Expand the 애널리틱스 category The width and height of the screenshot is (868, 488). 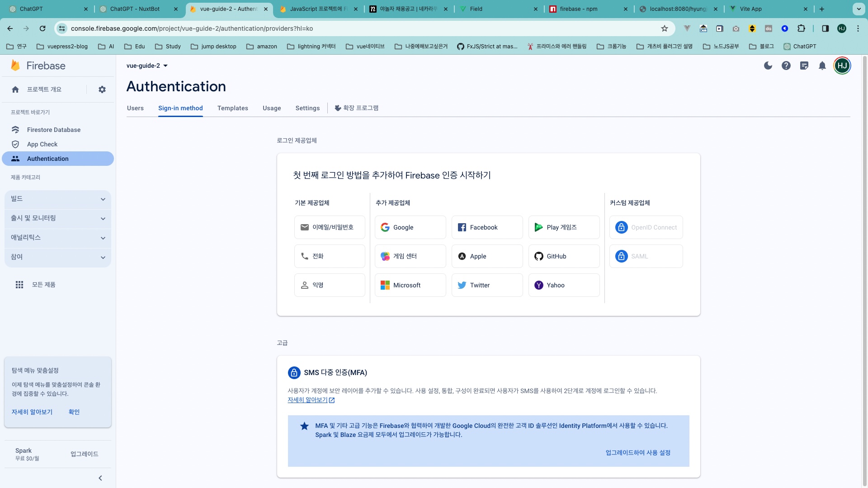[58, 238]
